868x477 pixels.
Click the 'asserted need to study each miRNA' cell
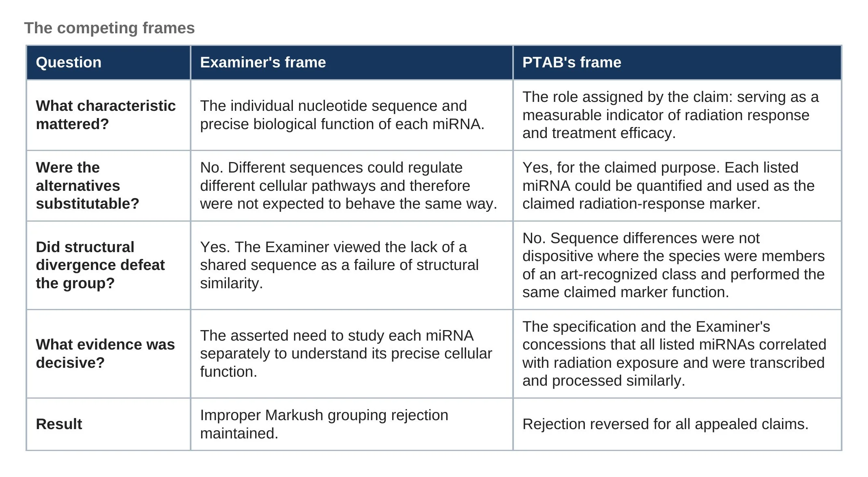click(352, 354)
